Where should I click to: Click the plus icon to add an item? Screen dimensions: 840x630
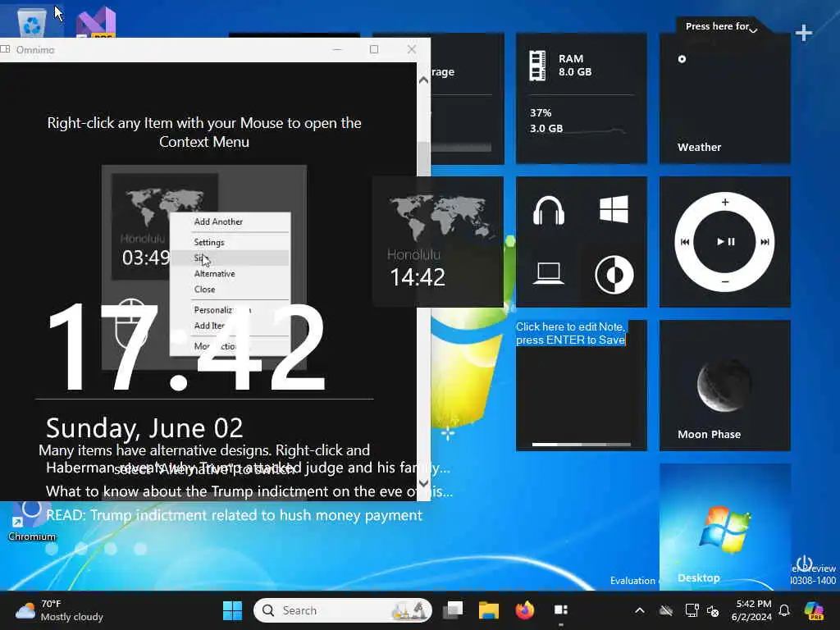tap(803, 33)
